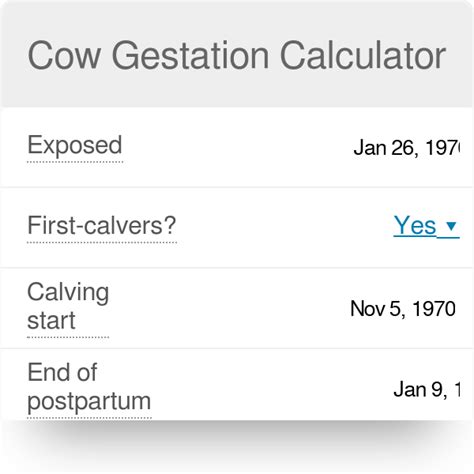Click the First-calvers? label
The image size is (474, 474).
coord(102,226)
